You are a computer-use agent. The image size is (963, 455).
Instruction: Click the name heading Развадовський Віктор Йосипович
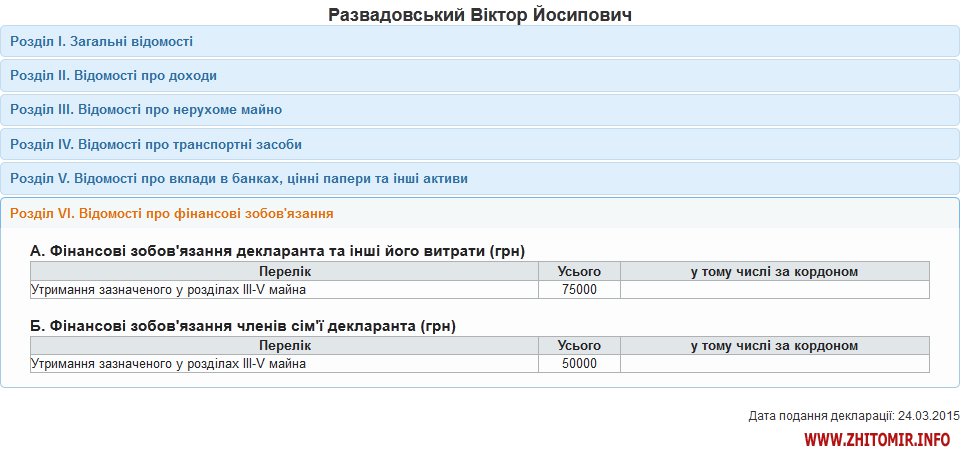(x=480, y=15)
